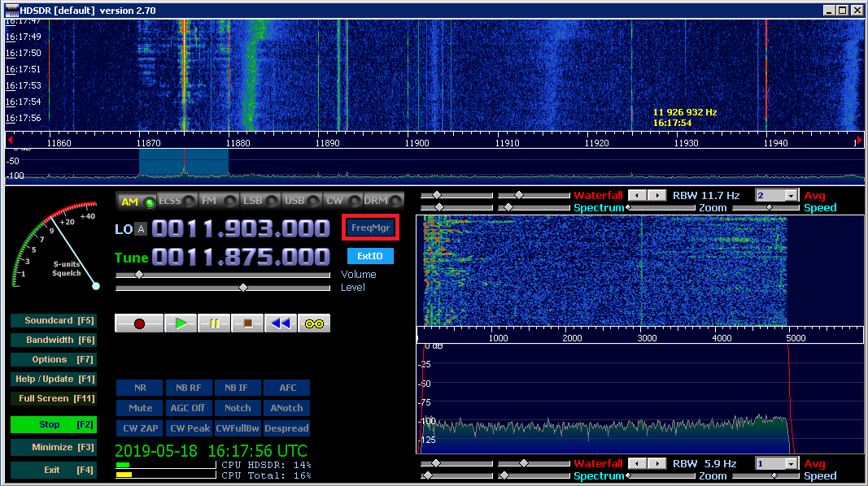Open upper Avg dropdown showing 2
Viewport: 868px width, 486px height.
pos(777,195)
